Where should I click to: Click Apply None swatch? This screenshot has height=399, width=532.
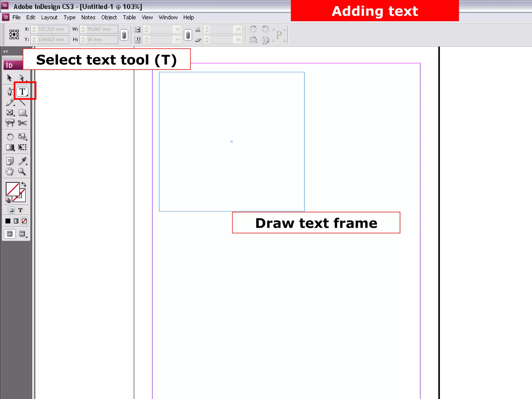(24, 221)
